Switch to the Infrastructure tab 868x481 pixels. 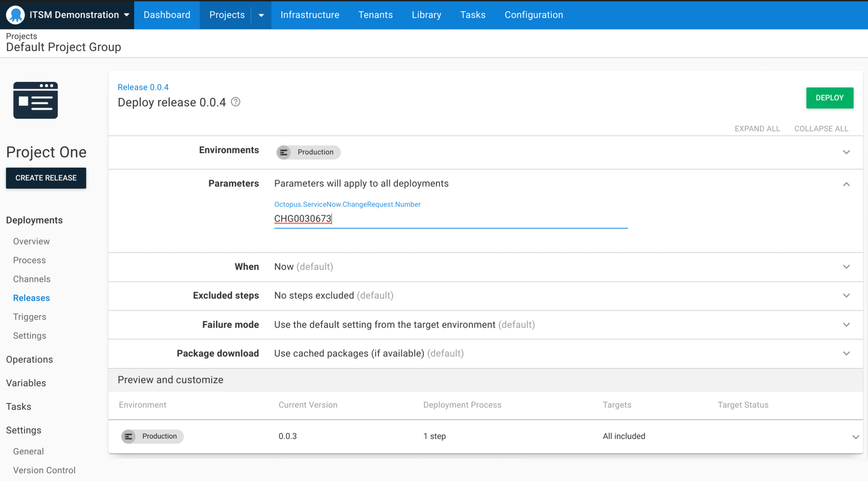coord(310,15)
